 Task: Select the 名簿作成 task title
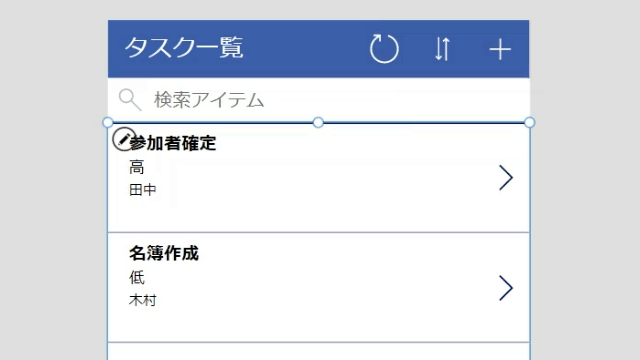(x=164, y=253)
